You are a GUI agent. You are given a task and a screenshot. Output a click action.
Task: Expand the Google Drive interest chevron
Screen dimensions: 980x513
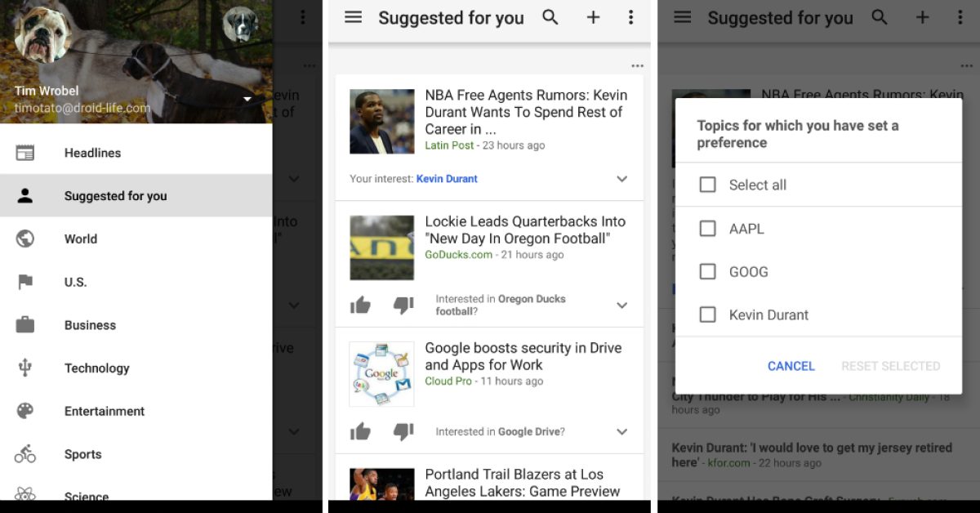(622, 431)
